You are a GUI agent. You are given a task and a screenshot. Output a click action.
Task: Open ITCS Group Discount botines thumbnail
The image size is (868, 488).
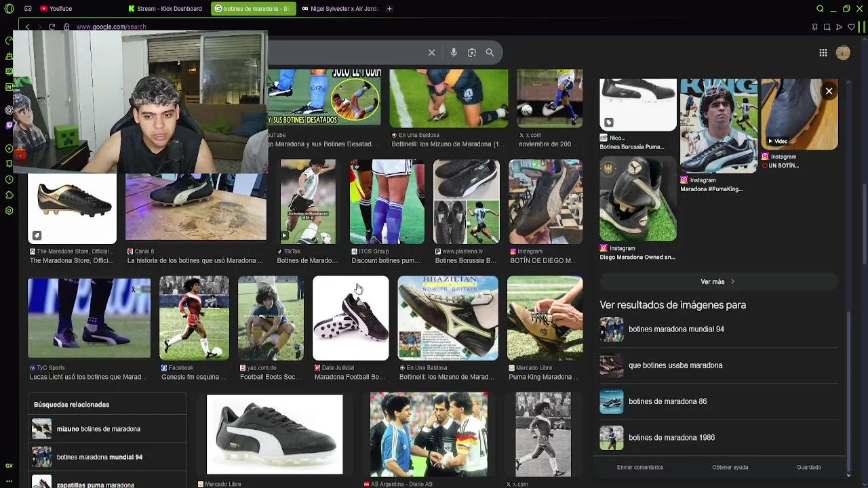point(387,201)
